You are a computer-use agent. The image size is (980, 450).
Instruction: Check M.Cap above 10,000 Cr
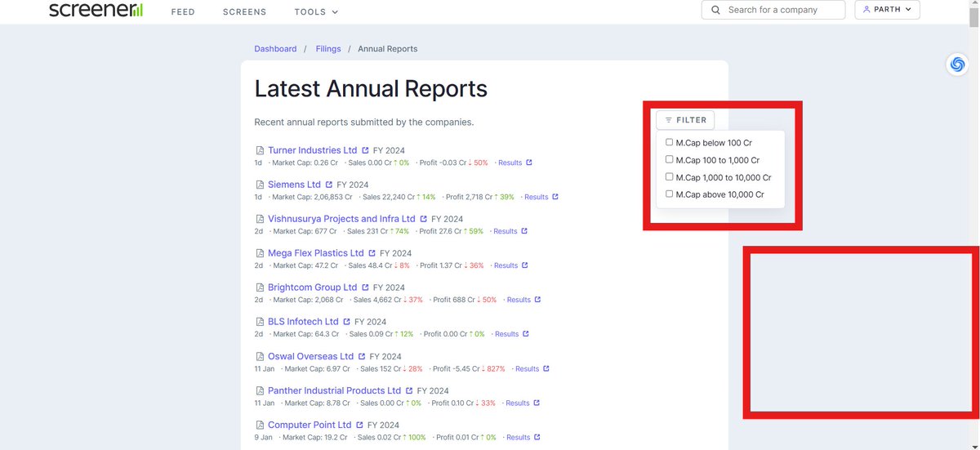click(670, 194)
